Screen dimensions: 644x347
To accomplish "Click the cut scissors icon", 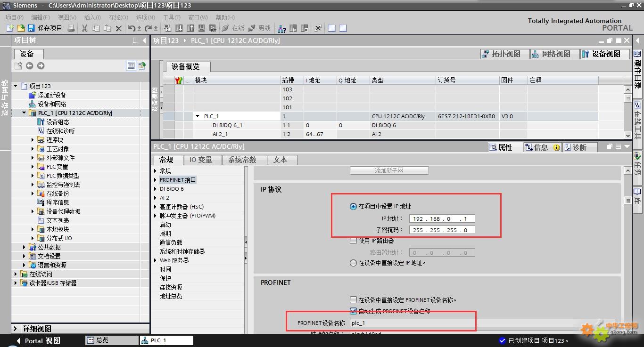I will coord(85,28).
